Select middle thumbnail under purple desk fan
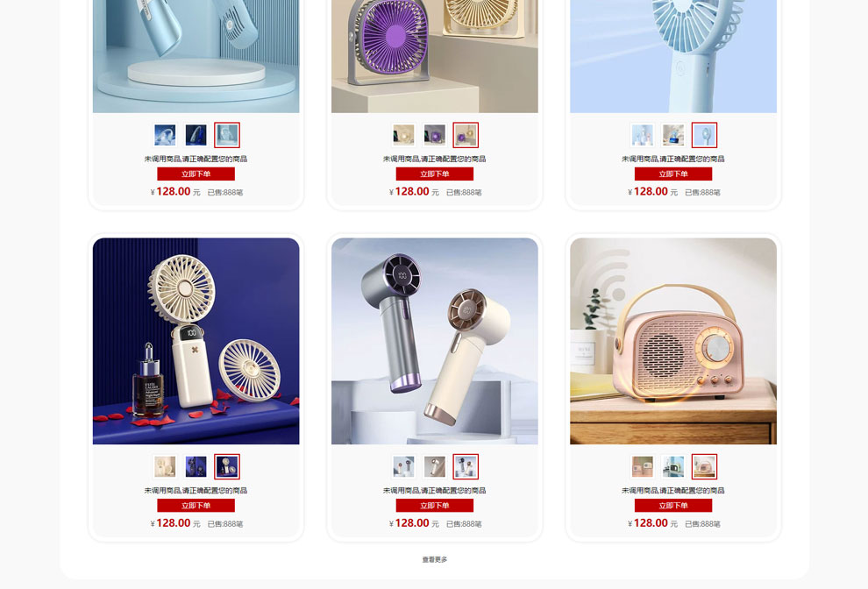The height and width of the screenshot is (589, 868). [x=435, y=135]
